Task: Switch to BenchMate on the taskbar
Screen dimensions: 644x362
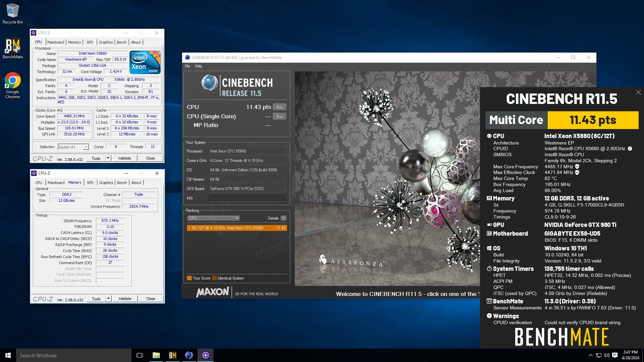Action: pos(172,355)
